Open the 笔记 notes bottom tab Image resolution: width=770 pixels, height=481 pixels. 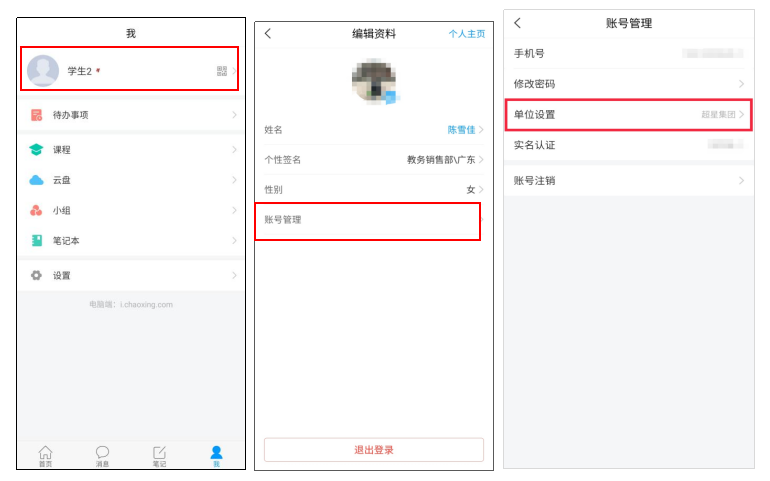point(159,455)
